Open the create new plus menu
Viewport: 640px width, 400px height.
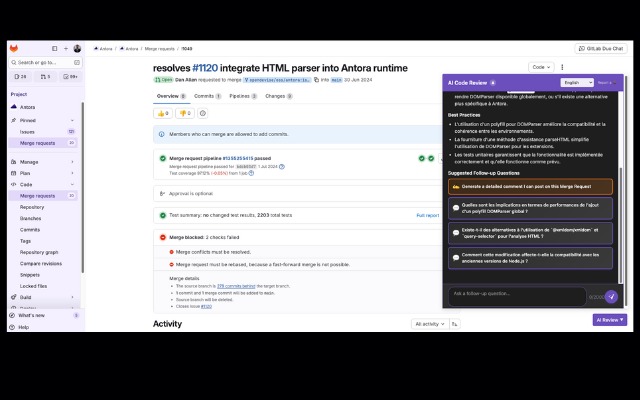(66, 49)
